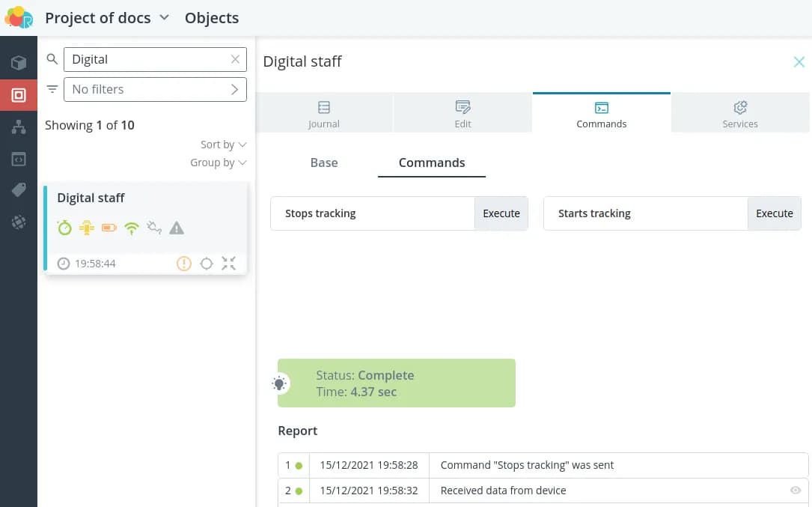Click the lightbulb icon beside the status box
This screenshot has height=507, width=812.
279,383
